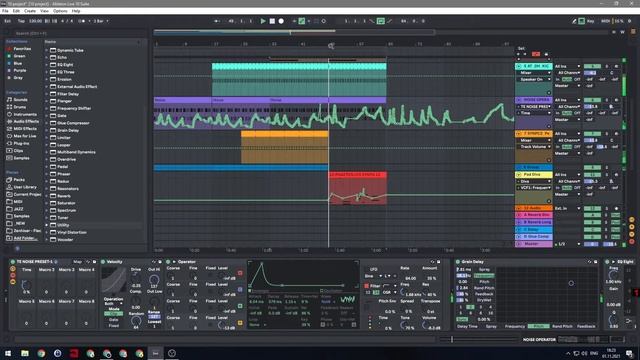Select the Plug-Ins category icon
Viewport: 640px width, 360px height.
[x=9, y=143]
